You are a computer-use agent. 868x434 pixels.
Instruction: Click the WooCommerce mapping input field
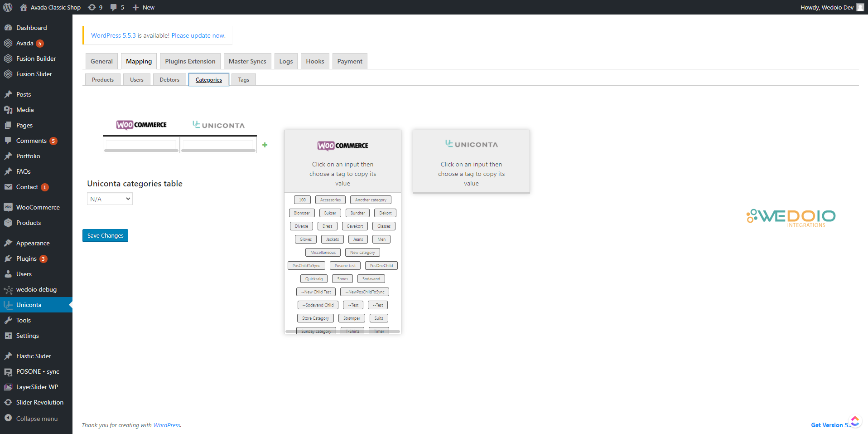click(x=141, y=145)
